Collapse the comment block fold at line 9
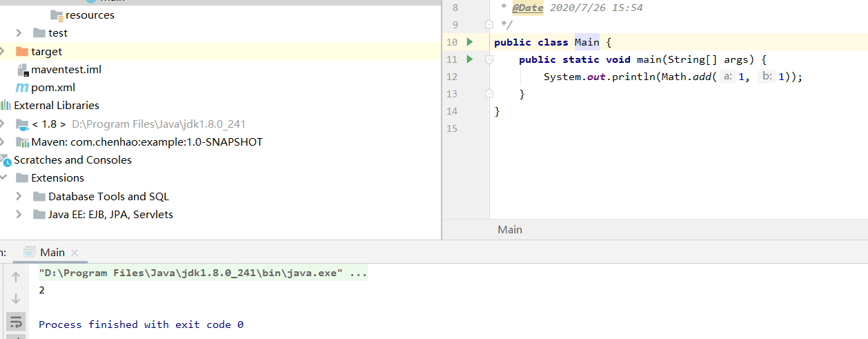 coord(489,24)
